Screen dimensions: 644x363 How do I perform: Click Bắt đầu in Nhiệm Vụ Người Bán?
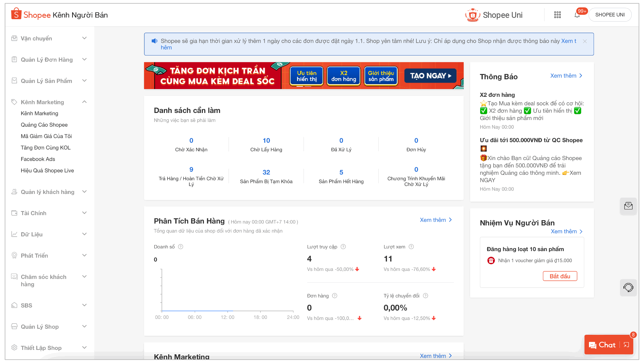pyautogui.click(x=559, y=276)
